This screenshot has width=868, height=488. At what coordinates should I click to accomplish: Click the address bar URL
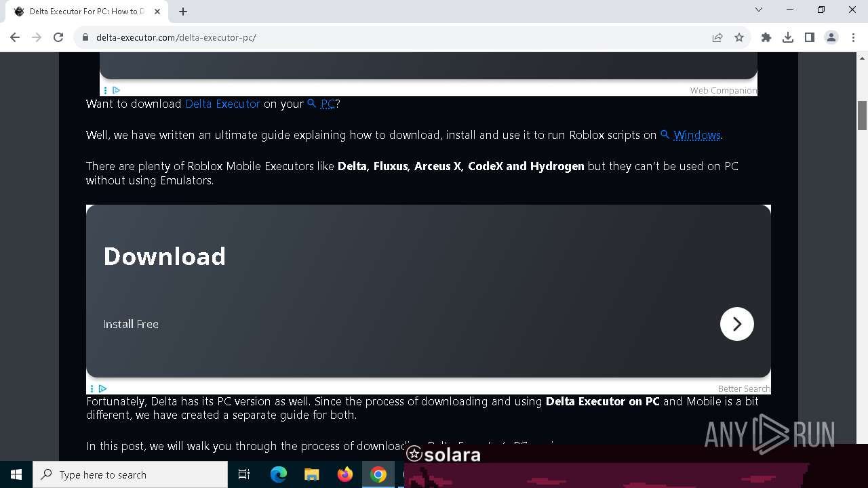pyautogui.click(x=176, y=37)
